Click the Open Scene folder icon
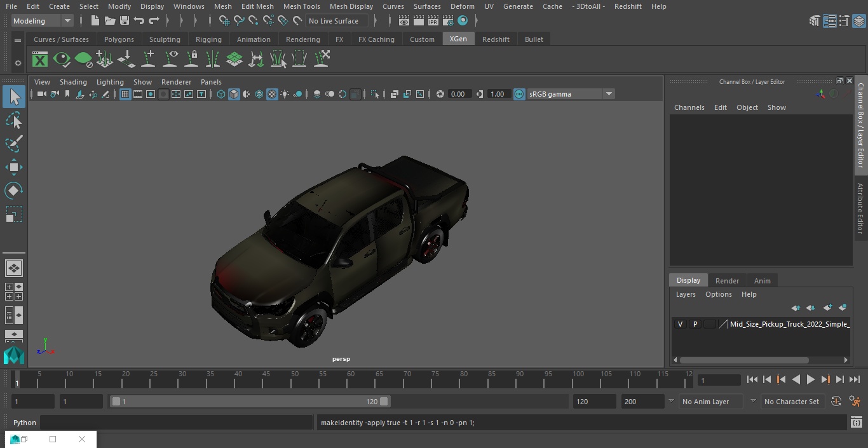The width and height of the screenshot is (868, 448). click(109, 21)
